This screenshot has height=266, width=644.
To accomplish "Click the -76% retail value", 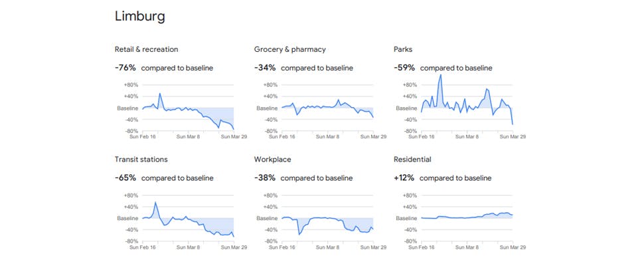I will pos(125,68).
